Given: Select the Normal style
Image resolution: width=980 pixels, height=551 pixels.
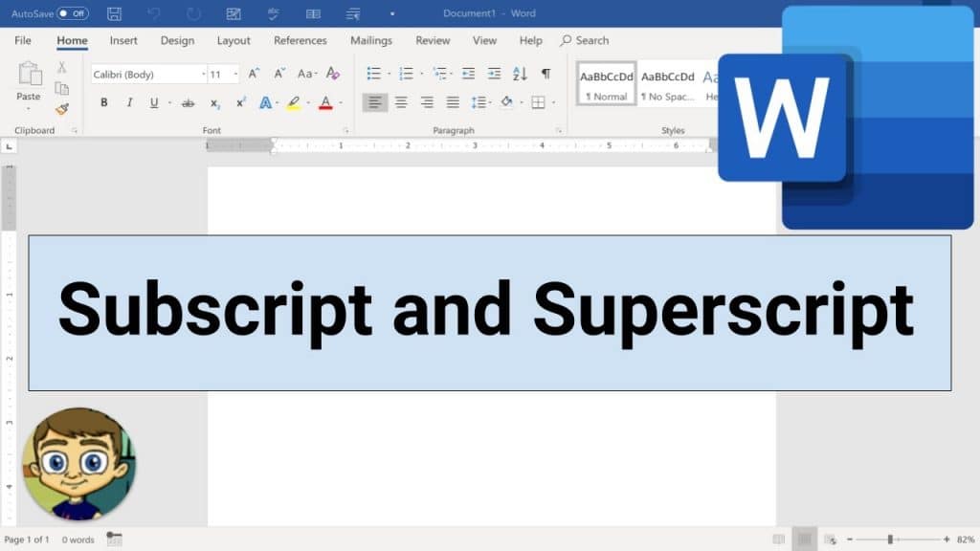Looking at the screenshot, I should 605,83.
